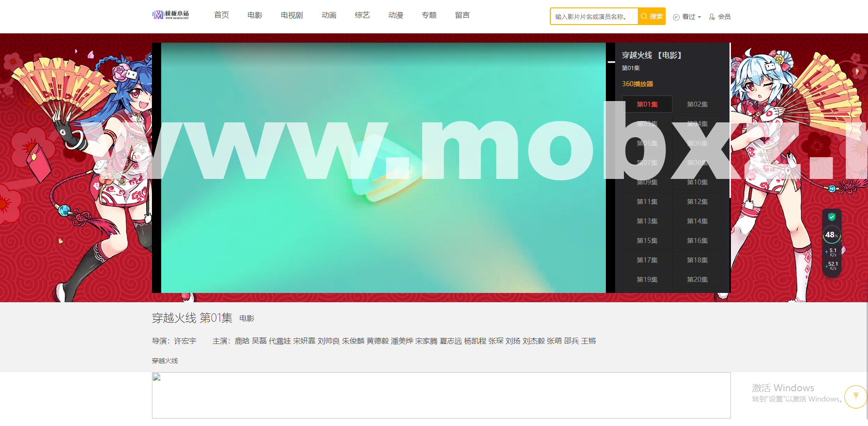Open actor link 邵兵

tap(572, 341)
